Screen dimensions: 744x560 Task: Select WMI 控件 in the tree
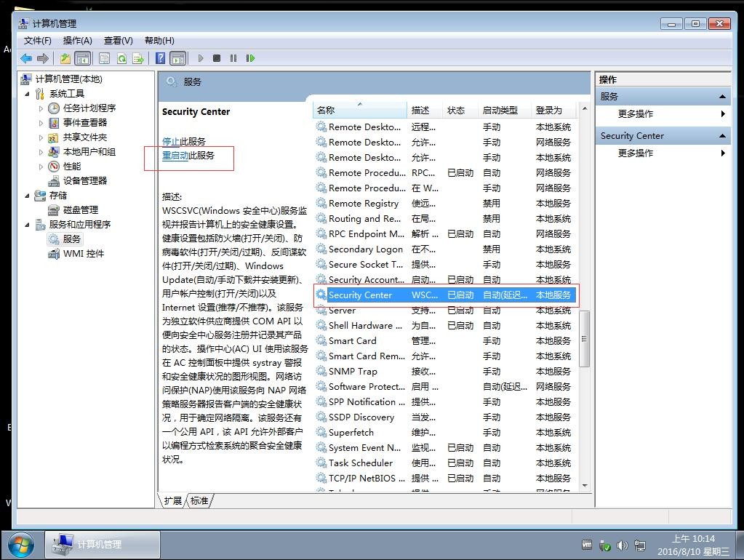point(84,253)
